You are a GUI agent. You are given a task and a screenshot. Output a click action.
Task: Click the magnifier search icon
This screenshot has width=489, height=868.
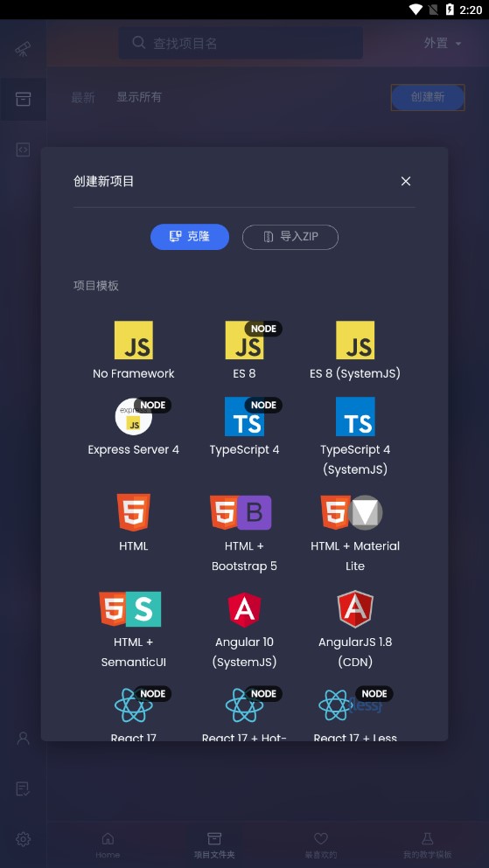click(138, 43)
